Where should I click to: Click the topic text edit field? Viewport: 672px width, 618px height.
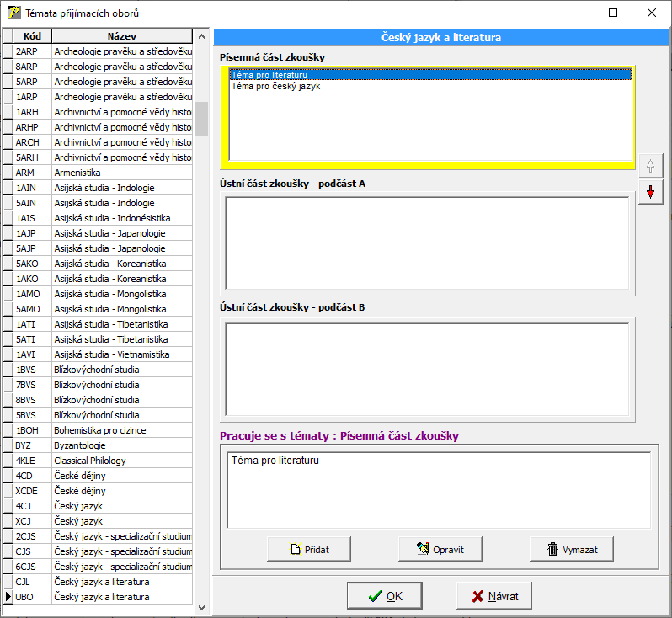coord(438,488)
